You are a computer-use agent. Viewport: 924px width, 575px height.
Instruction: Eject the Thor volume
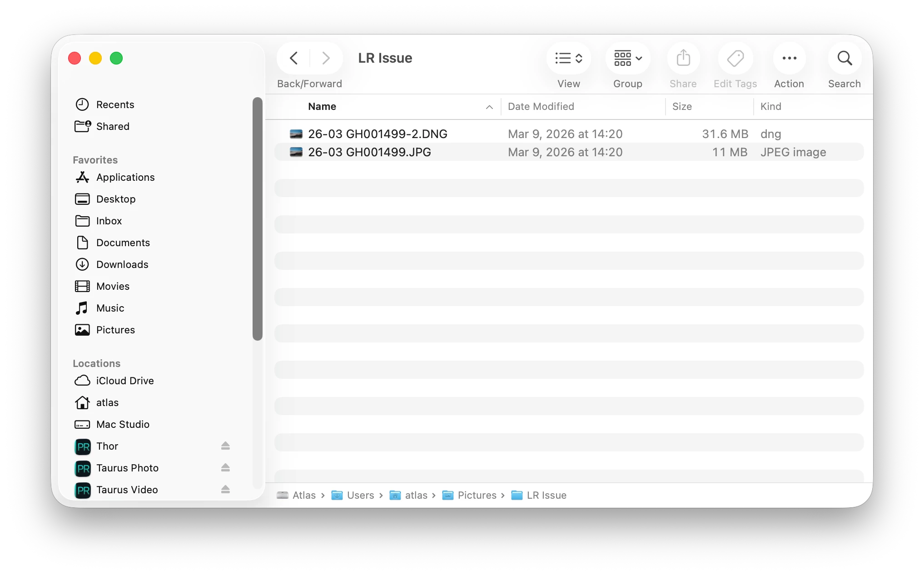coord(225,446)
